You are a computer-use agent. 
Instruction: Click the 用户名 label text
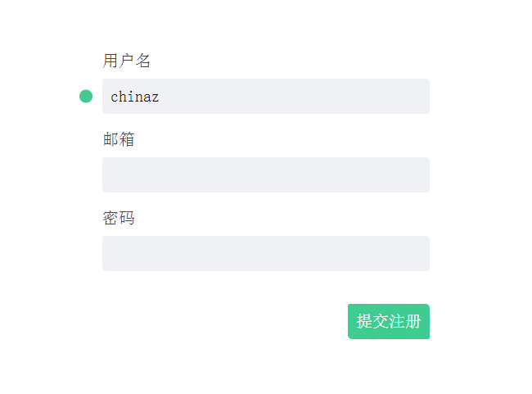(x=127, y=61)
